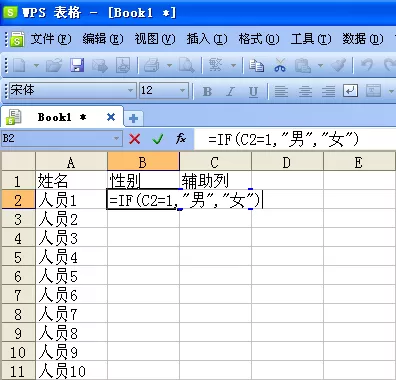396x380 pixels.
Task: Click the Paste clipboard icon
Action: tap(303, 65)
